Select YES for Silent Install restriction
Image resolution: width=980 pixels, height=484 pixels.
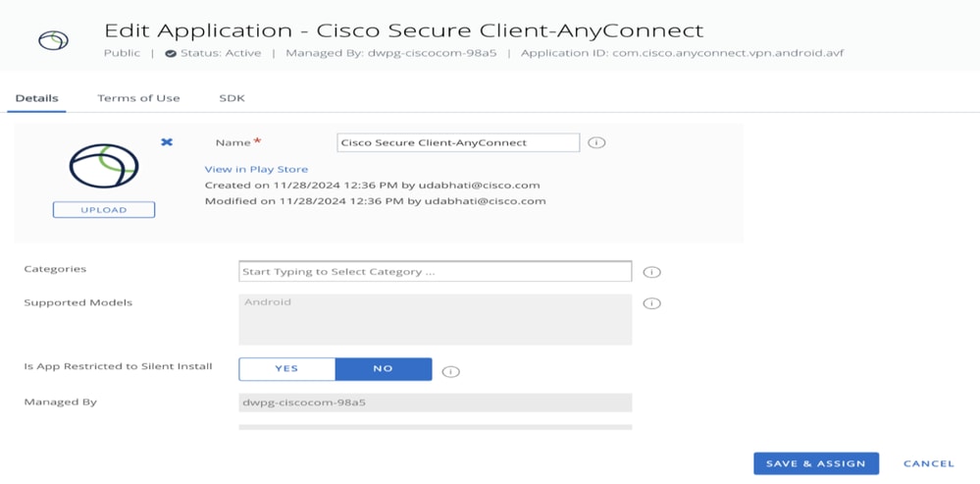[x=286, y=369]
